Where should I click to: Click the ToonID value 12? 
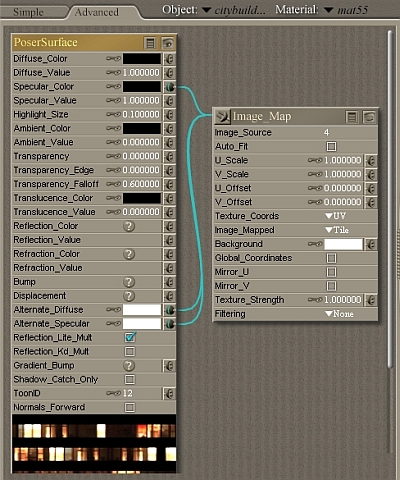coord(128,394)
